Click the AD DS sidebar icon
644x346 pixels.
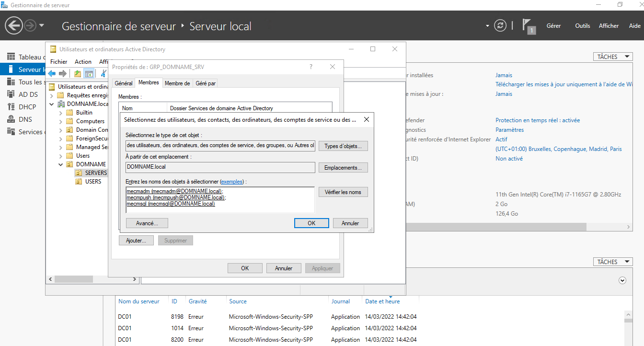[x=11, y=94]
